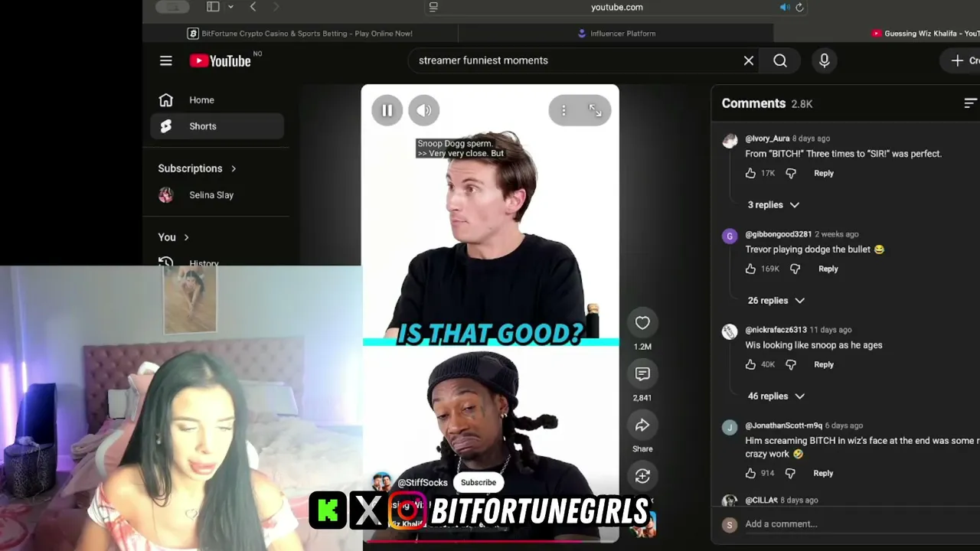Viewport: 980px width, 551px height.
Task: Mute the Short's volume
Action: (424, 110)
